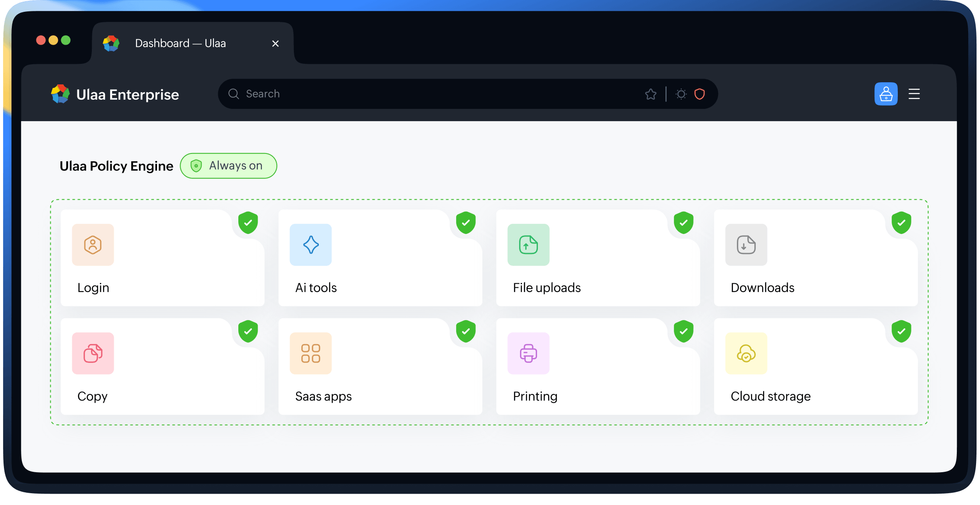The width and height of the screenshot is (980, 505).
Task: Toggle the green shield on Saas apps card
Action: (x=466, y=331)
